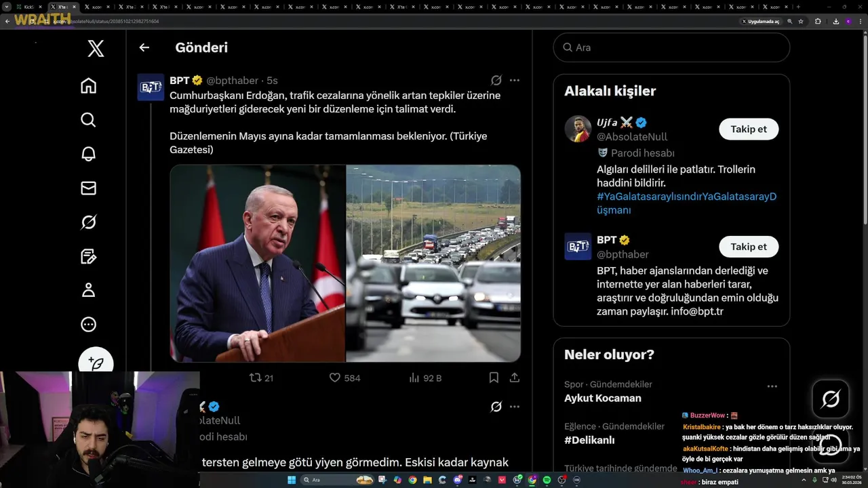Show hidden system tray icons chevron
Image resolution: width=868 pixels, height=488 pixels.
point(804,480)
